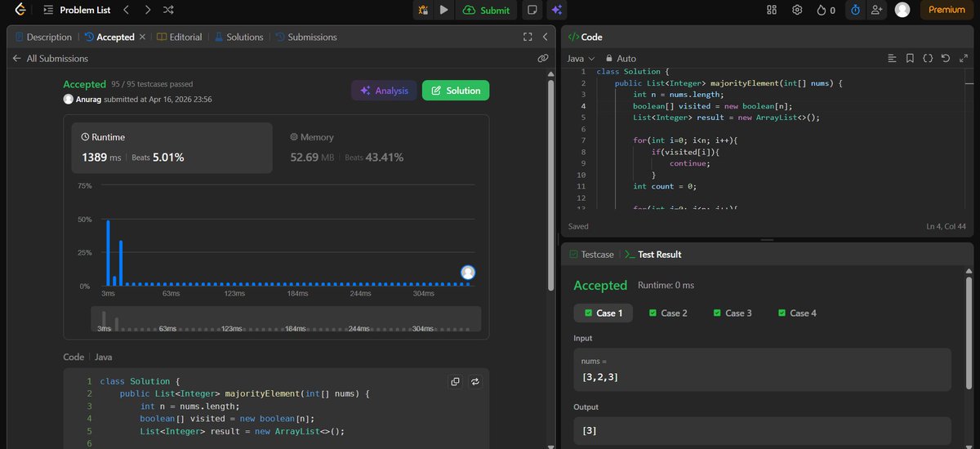Click the Run code play icon
Image resolution: width=980 pixels, height=449 pixels.
click(x=443, y=10)
